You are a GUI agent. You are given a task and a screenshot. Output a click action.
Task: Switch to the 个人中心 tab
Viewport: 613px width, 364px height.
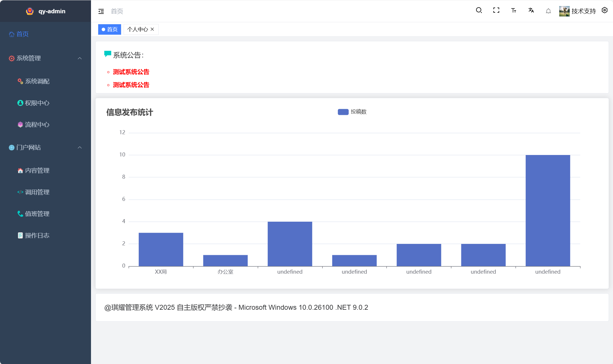(138, 29)
